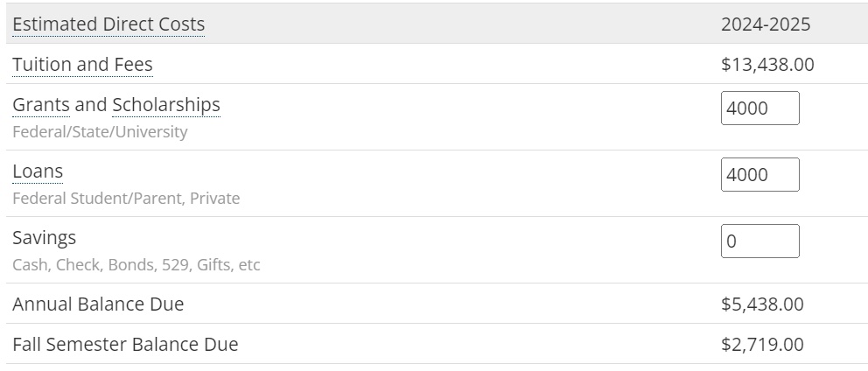Click the Loans underlined term
Screen dimensions: 868x371
(38, 171)
